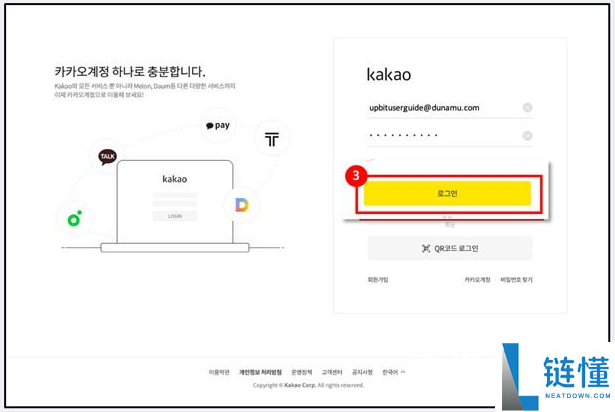Click the Kakao Pay icon in illustration
This screenshot has height=412, width=615.
(x=218, y=126)
